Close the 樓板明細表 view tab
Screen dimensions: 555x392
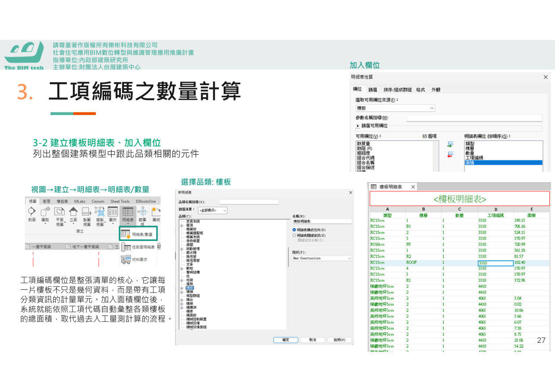tap(413, 187)
